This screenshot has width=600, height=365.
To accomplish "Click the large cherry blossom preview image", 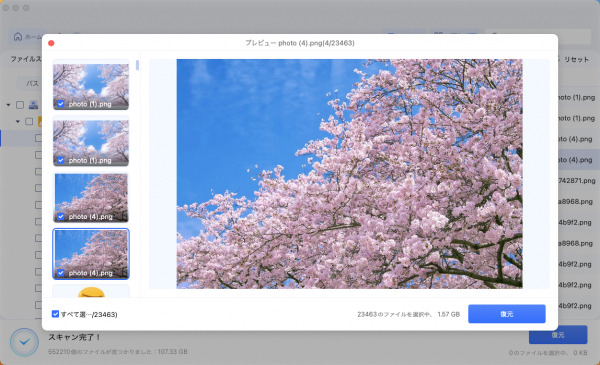I will (349, 174).
